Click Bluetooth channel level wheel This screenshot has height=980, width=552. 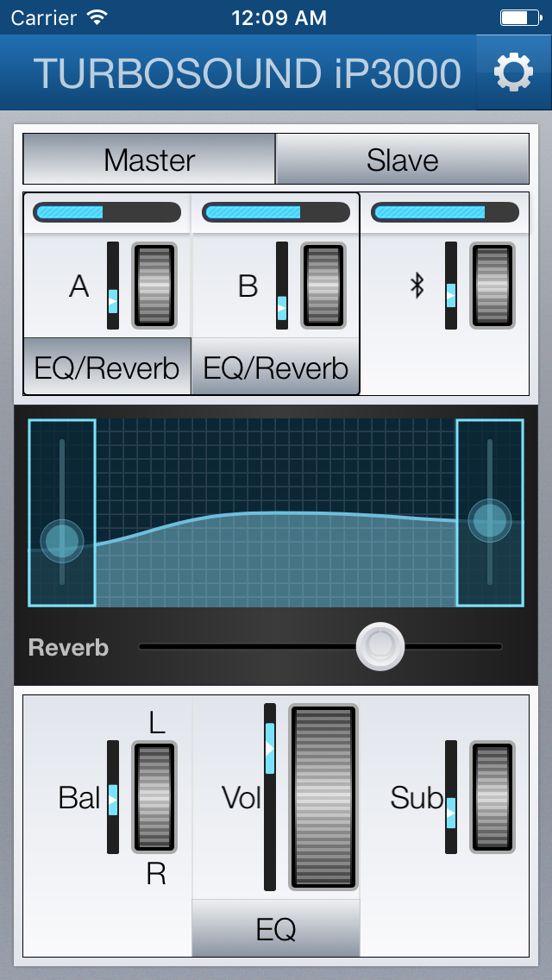point(492,286)
